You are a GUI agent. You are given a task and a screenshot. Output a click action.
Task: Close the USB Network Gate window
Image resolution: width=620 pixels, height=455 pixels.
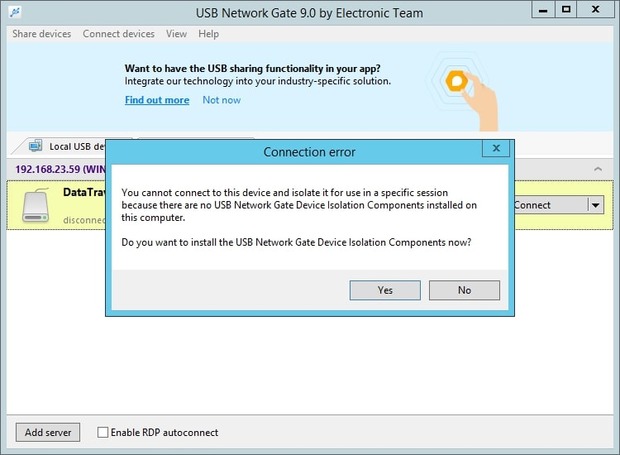[595, 9]
